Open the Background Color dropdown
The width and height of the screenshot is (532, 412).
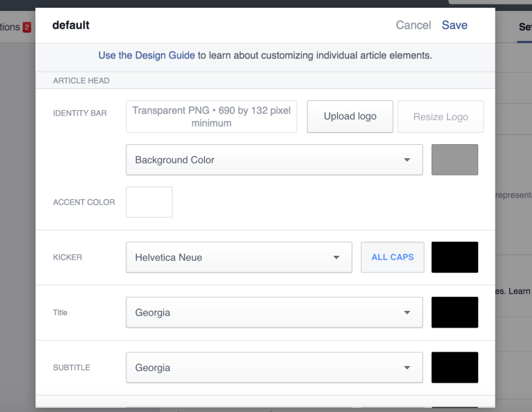pos(274,160)
